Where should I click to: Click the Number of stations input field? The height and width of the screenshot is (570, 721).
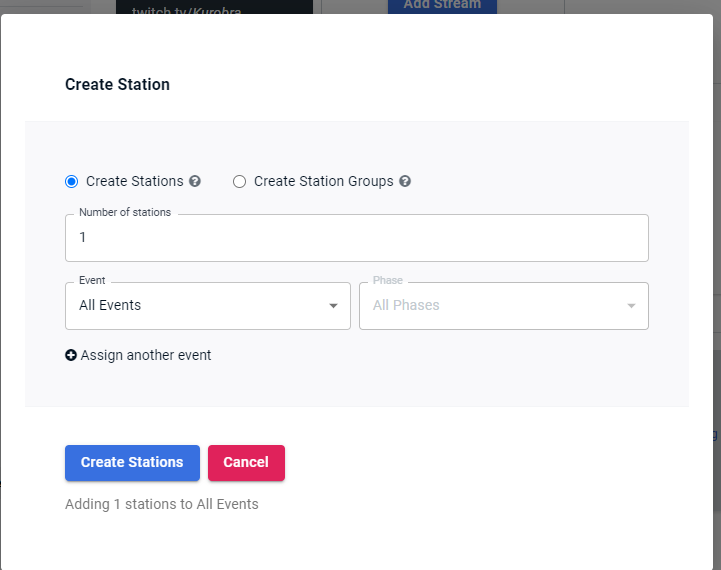[357, 238]
